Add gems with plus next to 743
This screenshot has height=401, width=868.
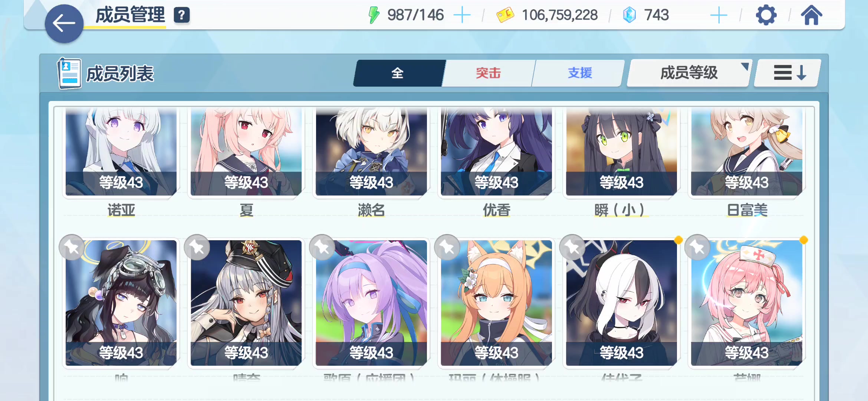tap(719, 15)
